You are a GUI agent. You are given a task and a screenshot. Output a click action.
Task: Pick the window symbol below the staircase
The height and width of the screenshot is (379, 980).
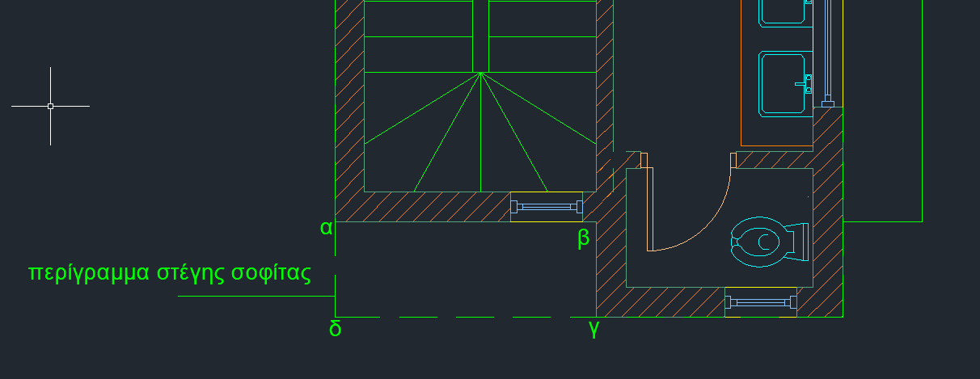546,208
